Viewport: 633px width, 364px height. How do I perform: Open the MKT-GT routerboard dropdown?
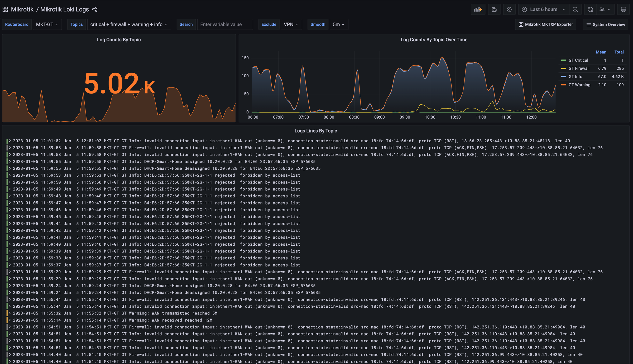[47, 25]
